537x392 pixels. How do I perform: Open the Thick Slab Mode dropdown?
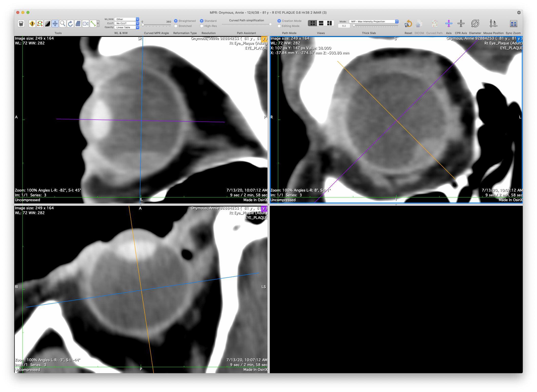coord(373,22)
